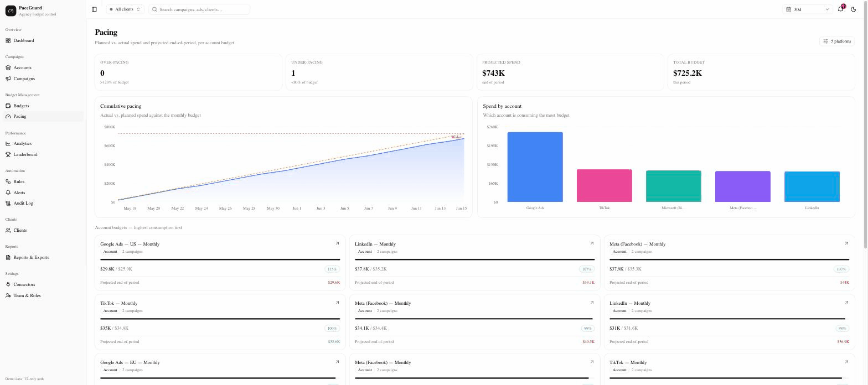
Task: Click the Alerts warning icon in the sidebar
Action: 8,192
